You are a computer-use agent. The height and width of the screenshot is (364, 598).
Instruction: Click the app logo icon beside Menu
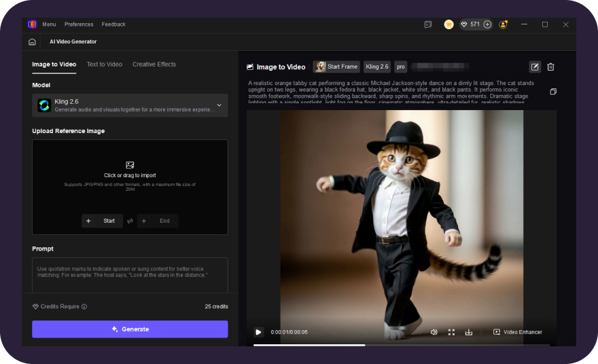(x=32, y=24)
